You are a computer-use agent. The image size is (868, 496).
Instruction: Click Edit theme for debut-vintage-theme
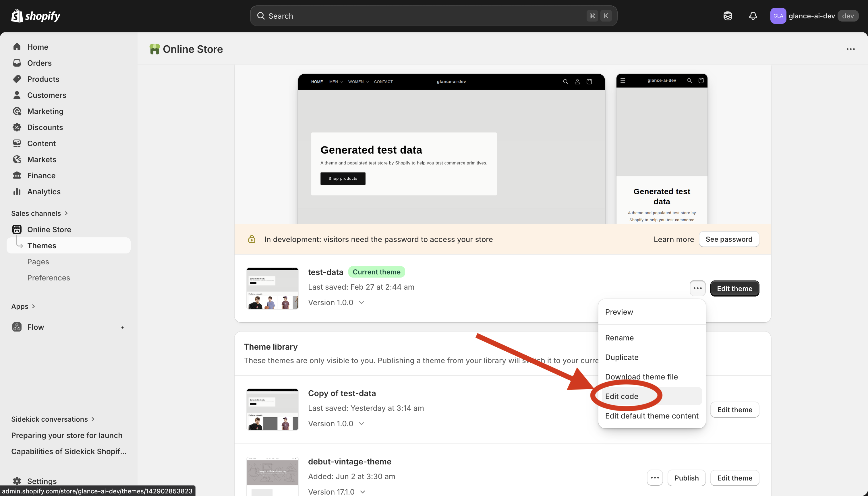coord(734,478)
